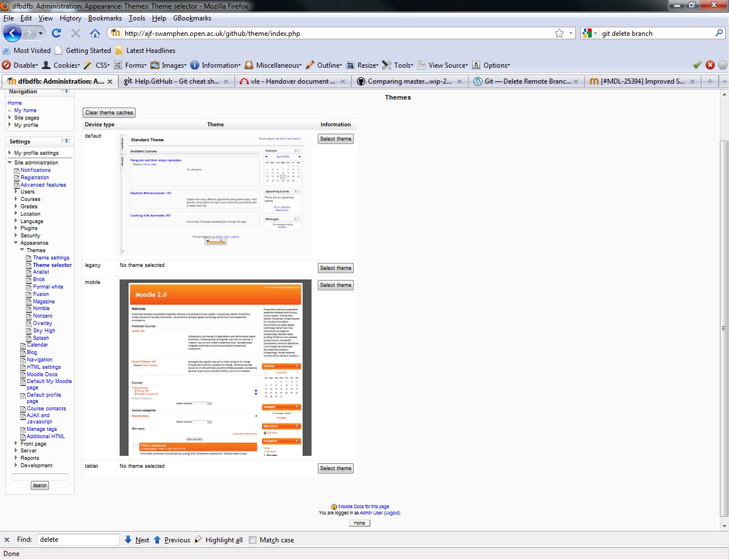Open Theme settings link
729x560 pixels.
pyautogui.click(x=51, y=258)
